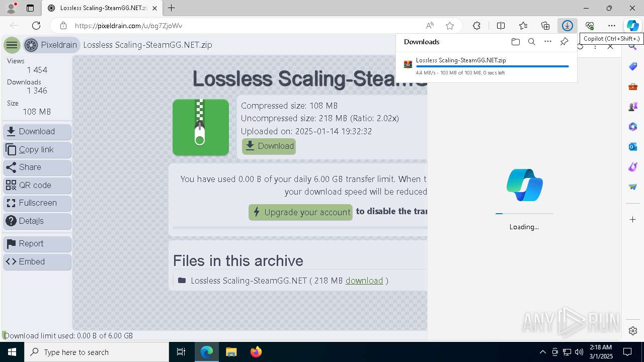The image size is (644, 362).
Task: Open browser profile icon
Action: (11, 8)
